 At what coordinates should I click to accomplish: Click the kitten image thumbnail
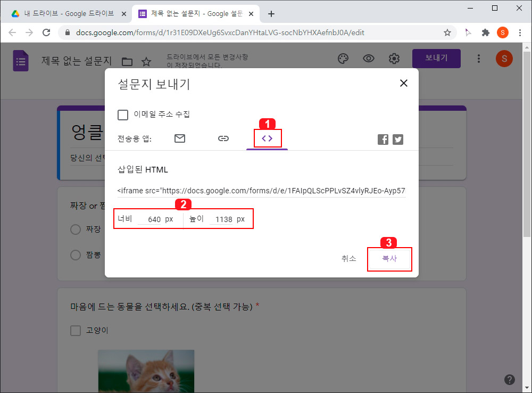(x=146, y=373)
